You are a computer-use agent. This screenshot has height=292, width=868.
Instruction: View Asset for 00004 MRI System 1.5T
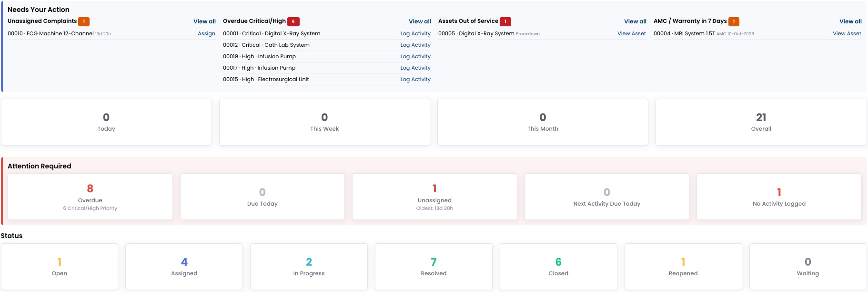point(847,33)
